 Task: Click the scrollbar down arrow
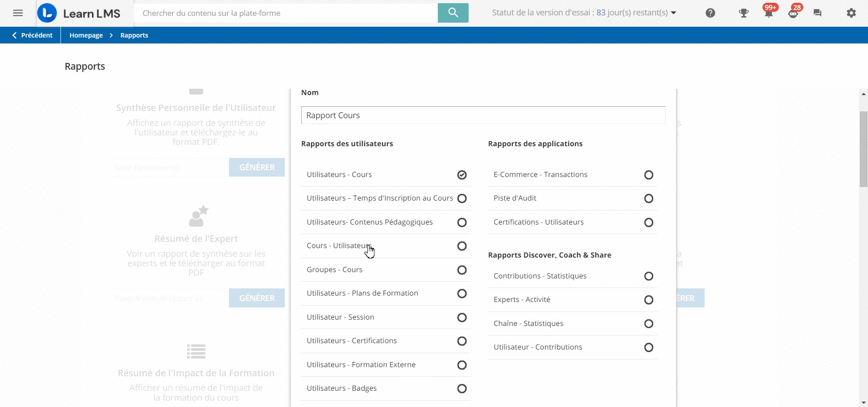pos(863,402)
